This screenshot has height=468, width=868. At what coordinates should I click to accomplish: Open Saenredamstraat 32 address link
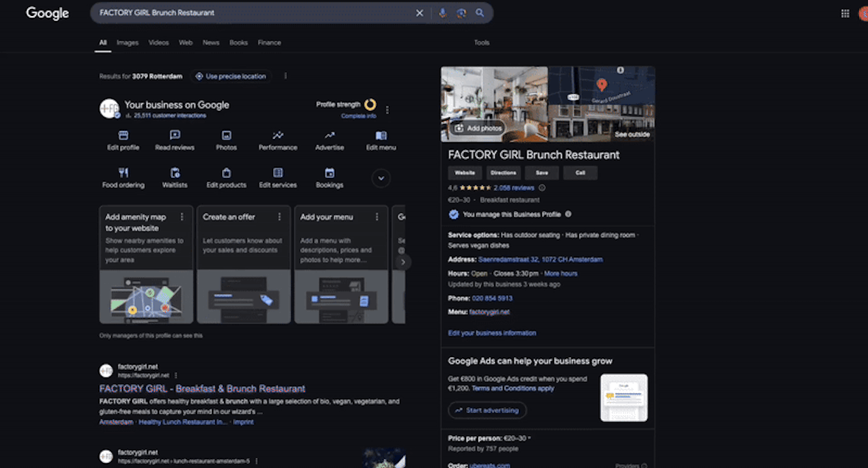point(541,260)
